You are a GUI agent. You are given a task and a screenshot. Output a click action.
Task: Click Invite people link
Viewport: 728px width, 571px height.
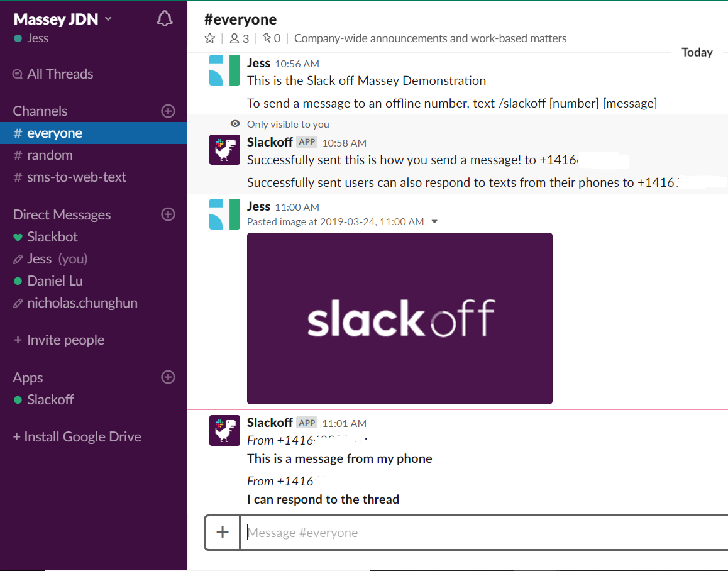point(59,340)
